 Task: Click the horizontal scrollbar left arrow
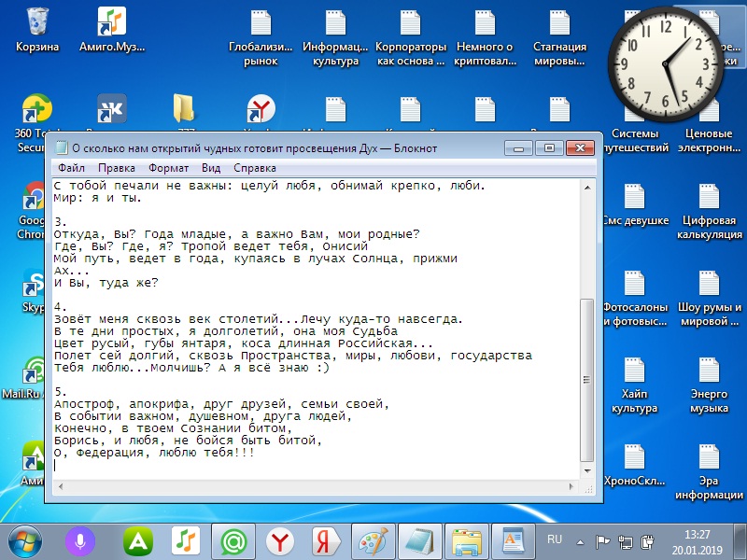tap(61, 486)
